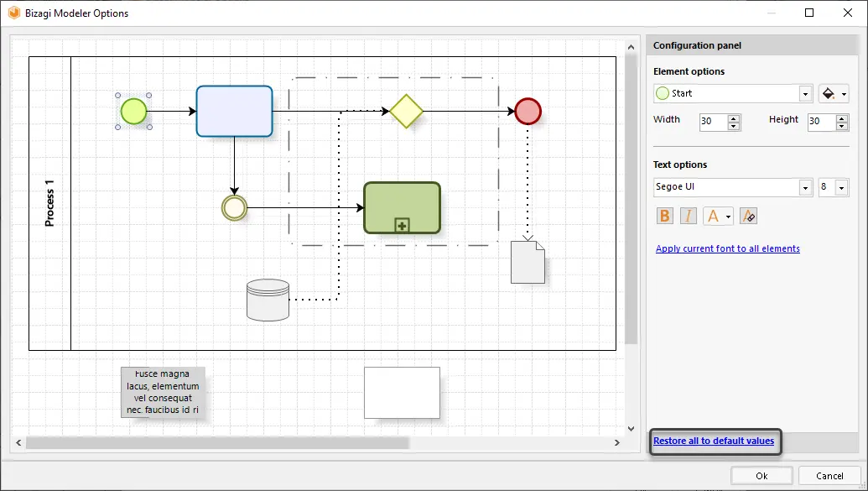Select the Process 1 pool header
The width and height of the screenshot is (868, 491).
(49, 203)
